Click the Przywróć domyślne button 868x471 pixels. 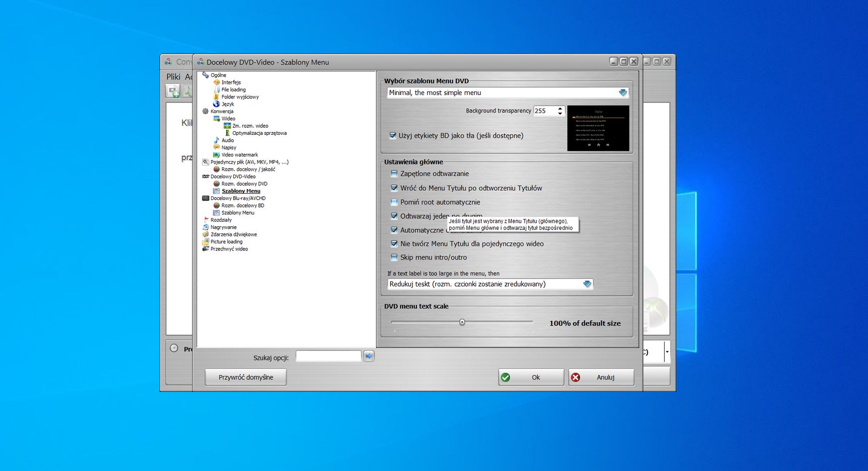(246, 377)
